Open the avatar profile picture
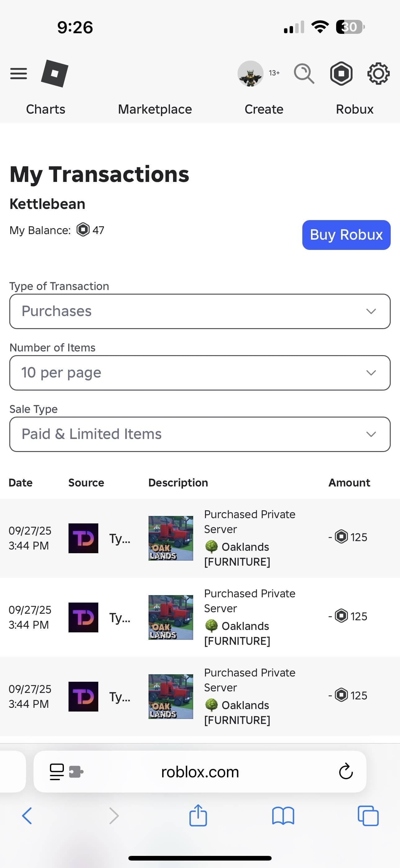 250,74
